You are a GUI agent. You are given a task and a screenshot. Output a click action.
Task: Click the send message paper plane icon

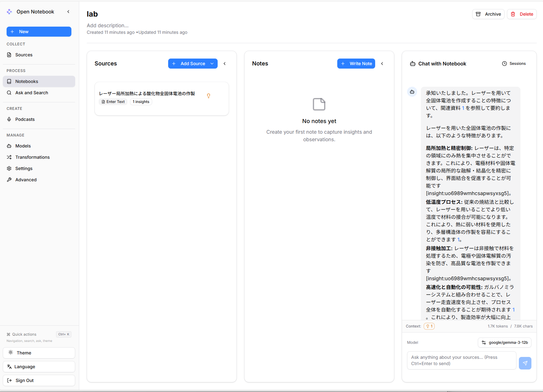click(525, 363)
